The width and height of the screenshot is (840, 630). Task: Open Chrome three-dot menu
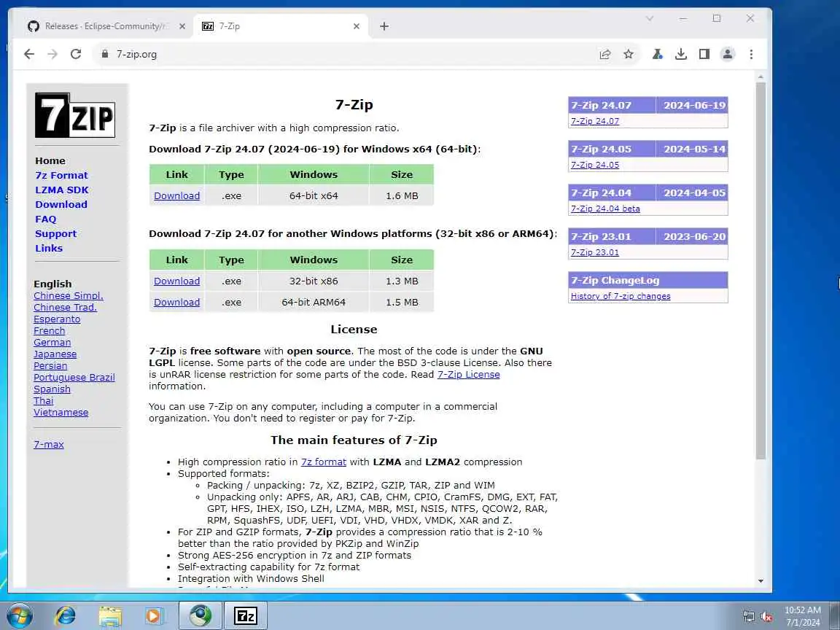point(751,54)
